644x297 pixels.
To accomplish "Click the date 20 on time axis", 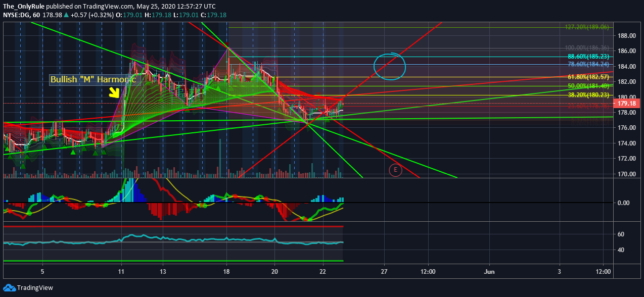I will pos(274,272).
